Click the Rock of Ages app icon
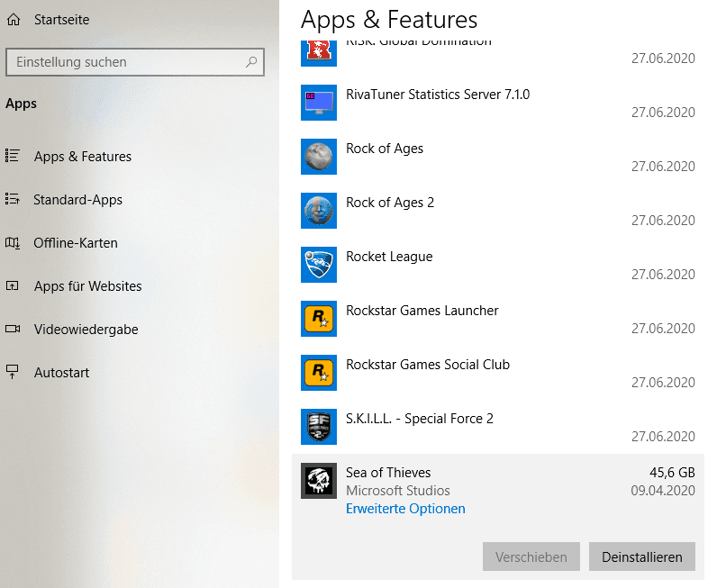This screenshot has height=588, width=708. tap(319, 157)
